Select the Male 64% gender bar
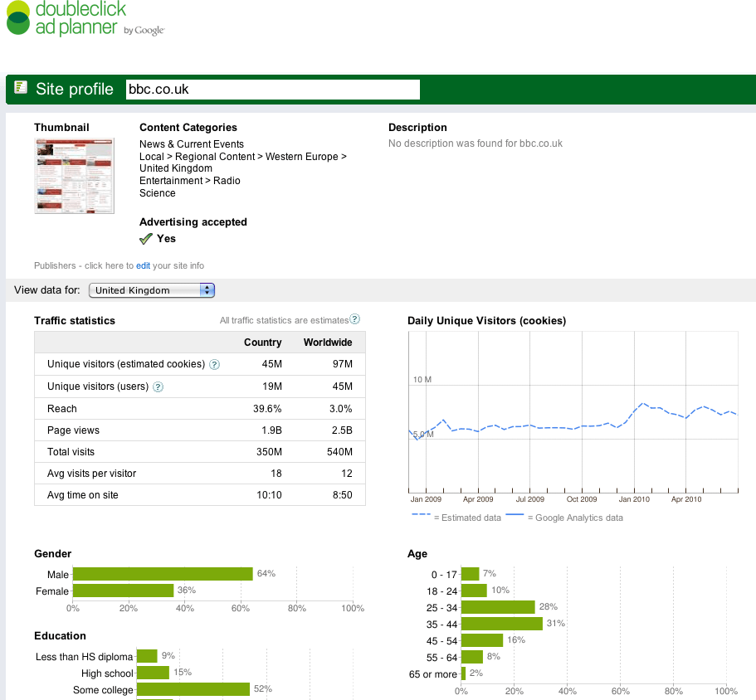756x700 pixels. pyautogui.click(x=163, y=574)
